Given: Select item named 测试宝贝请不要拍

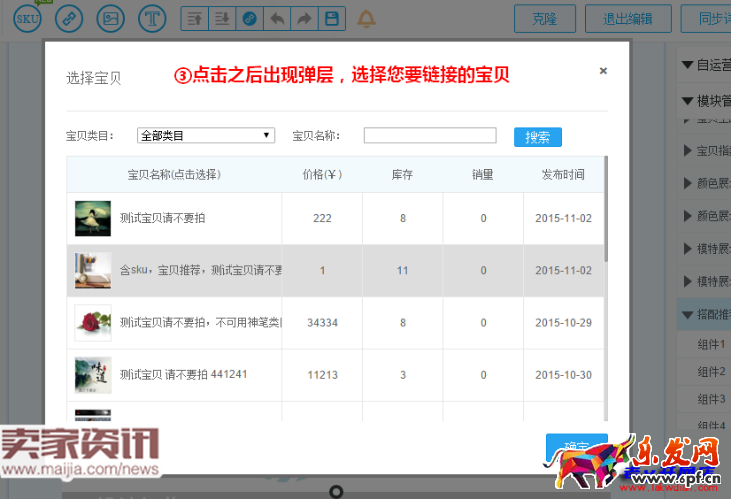Looking at the screenshot, I should pos(162,218).
